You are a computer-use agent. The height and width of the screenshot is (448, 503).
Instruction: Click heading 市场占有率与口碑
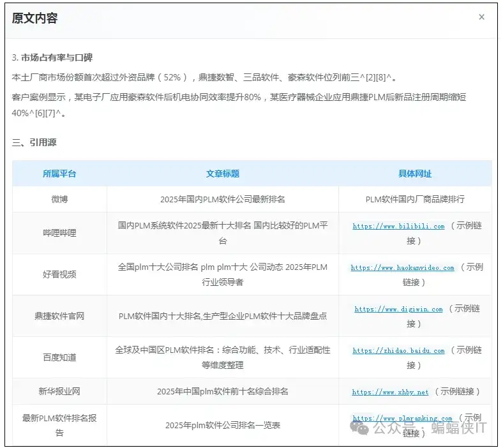(x=57, y=57)
